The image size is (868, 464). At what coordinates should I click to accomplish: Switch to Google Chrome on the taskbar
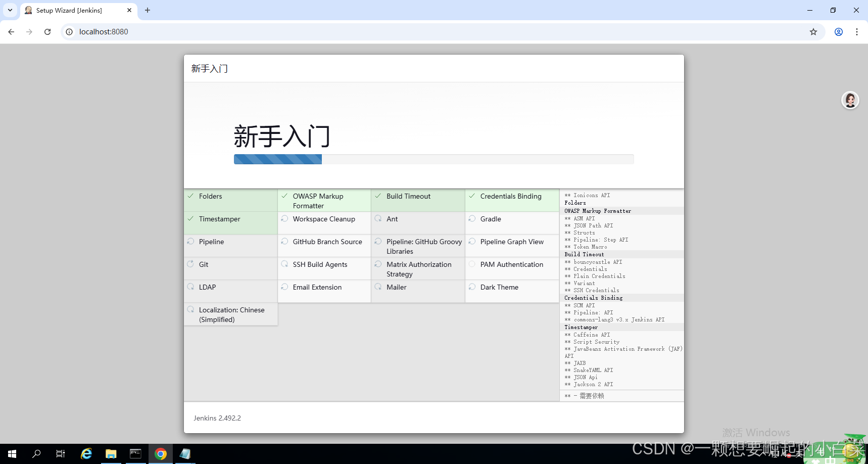click(x=161, y=454)
